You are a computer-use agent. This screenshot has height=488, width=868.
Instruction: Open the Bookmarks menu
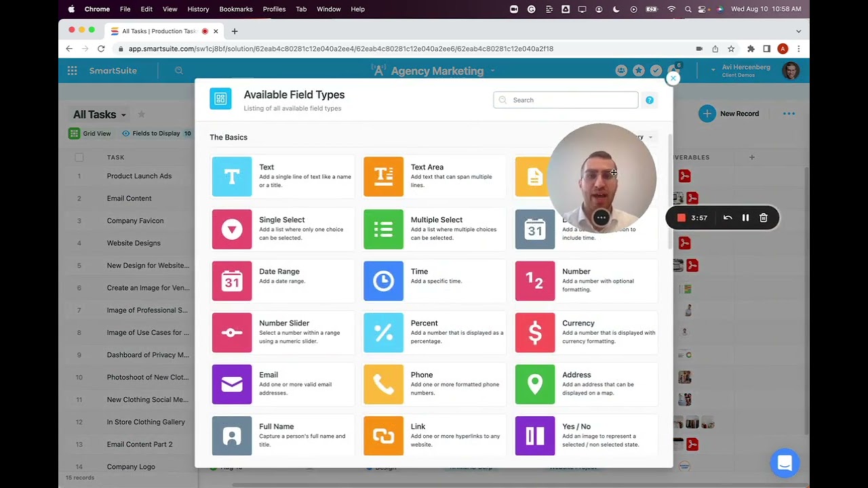point(236,9)
